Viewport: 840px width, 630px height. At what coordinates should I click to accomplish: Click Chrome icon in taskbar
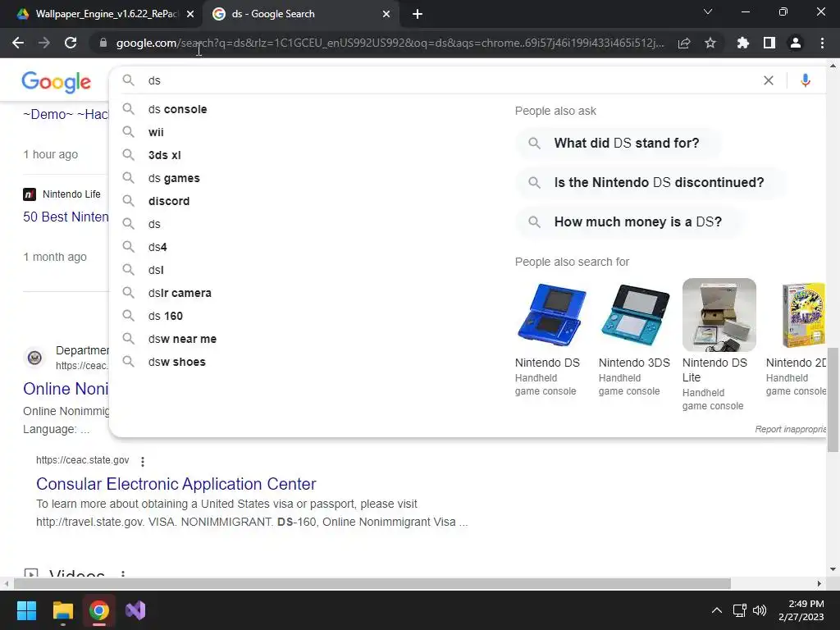click(98, 610)
